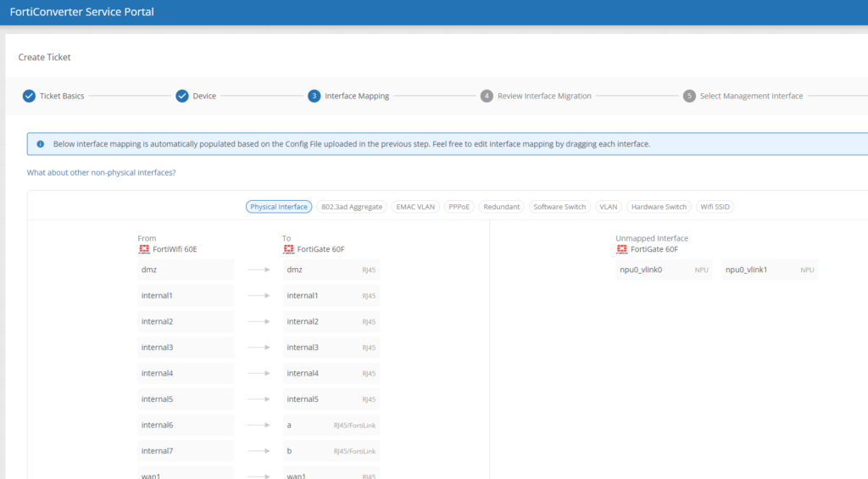Click the step 5 number circle

(689, 96)
